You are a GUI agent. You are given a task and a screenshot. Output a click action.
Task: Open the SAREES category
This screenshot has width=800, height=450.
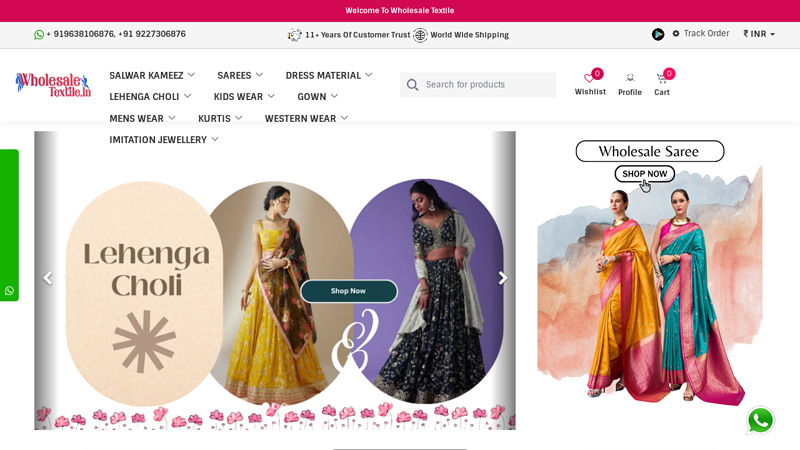point(234,76)
